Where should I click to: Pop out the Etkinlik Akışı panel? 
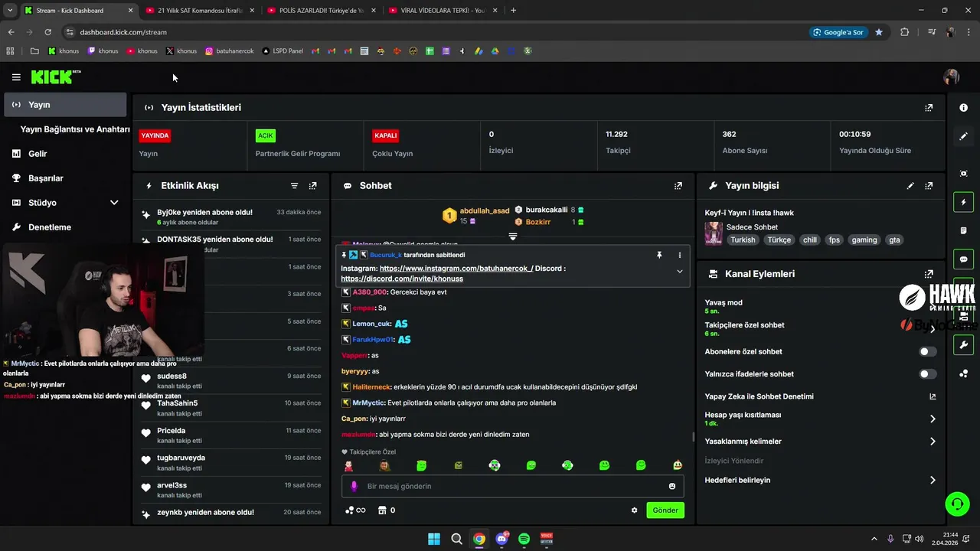coord(312,186)
